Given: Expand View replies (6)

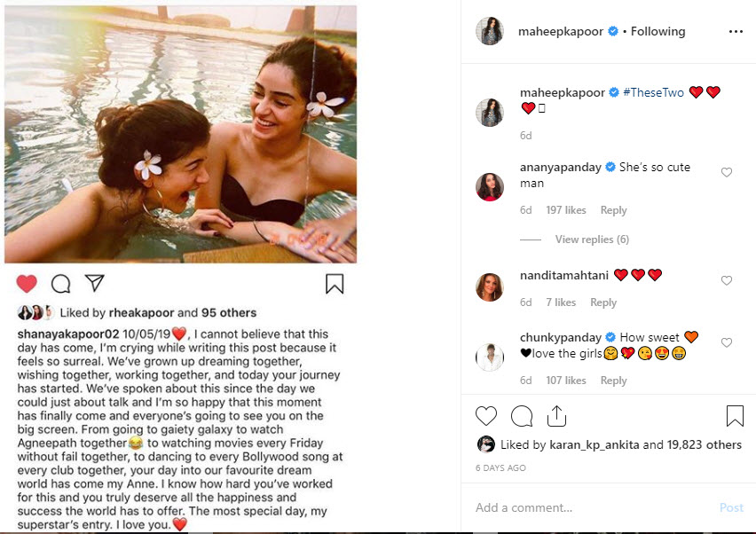Looking at the screenshot, I should click(x=592, y=240).
